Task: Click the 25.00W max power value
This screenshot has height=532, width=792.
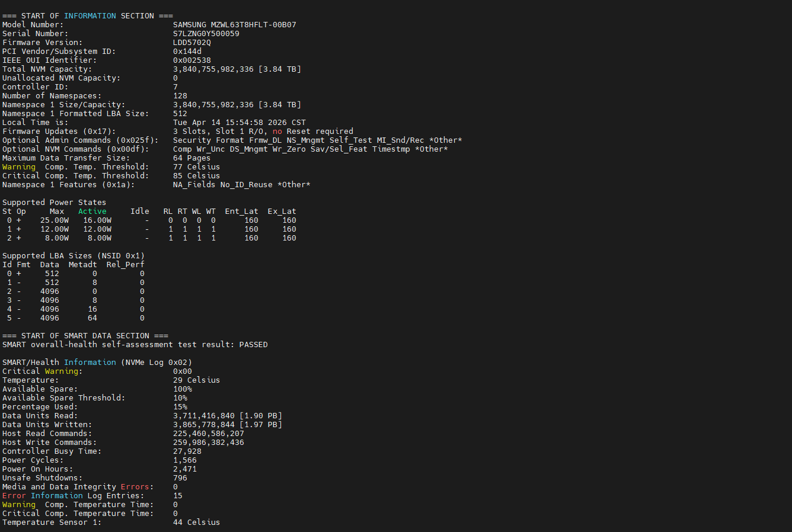Action: (x=55, y=220)
